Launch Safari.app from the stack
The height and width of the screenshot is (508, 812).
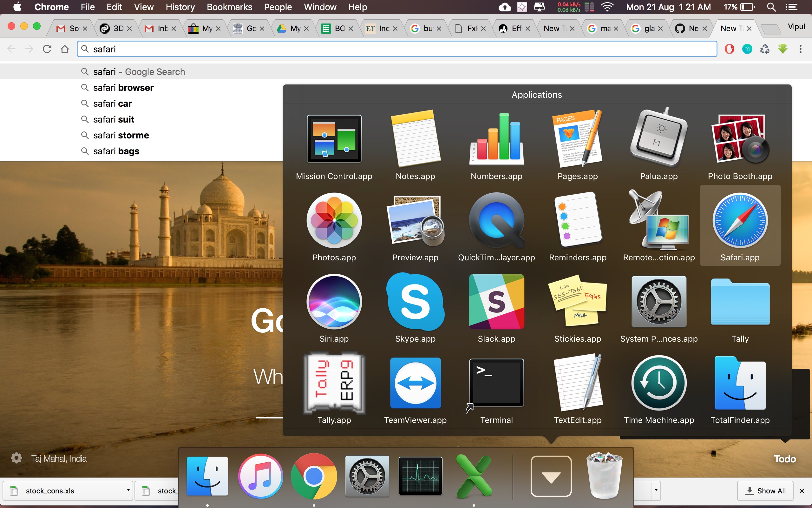(x=740, y=220)
